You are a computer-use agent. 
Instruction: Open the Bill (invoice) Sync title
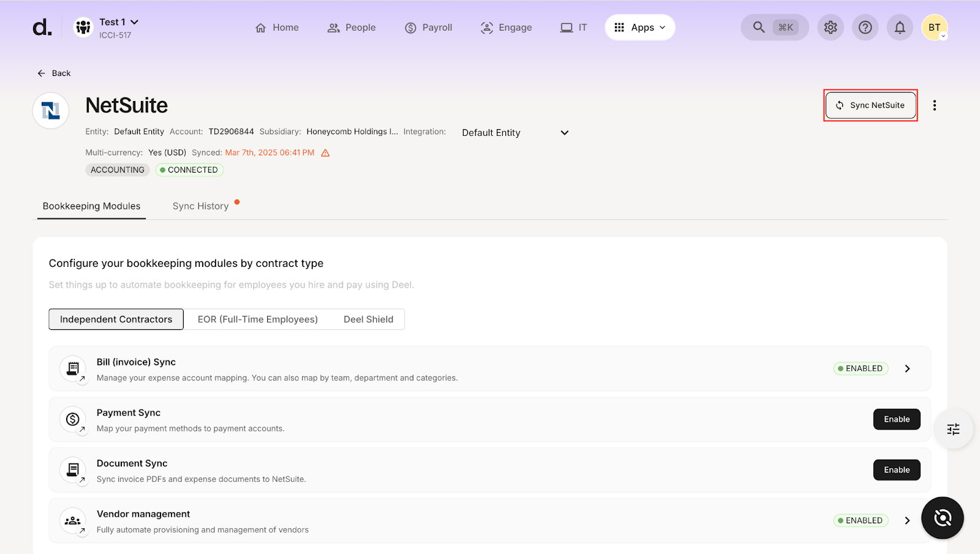coord(136,362)
